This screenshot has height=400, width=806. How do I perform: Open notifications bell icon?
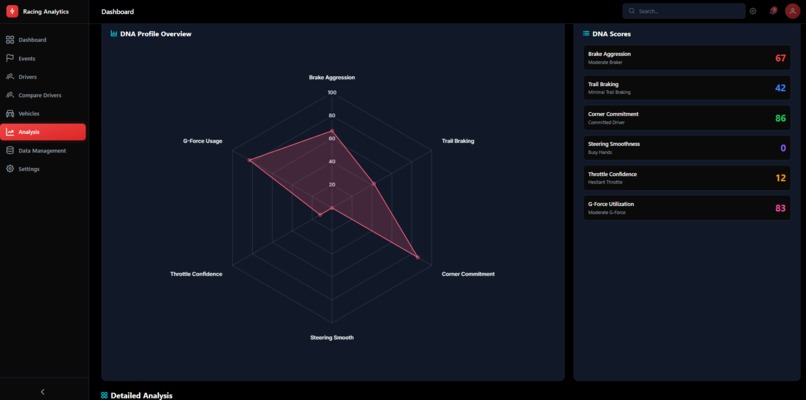(x=773, y=11)
